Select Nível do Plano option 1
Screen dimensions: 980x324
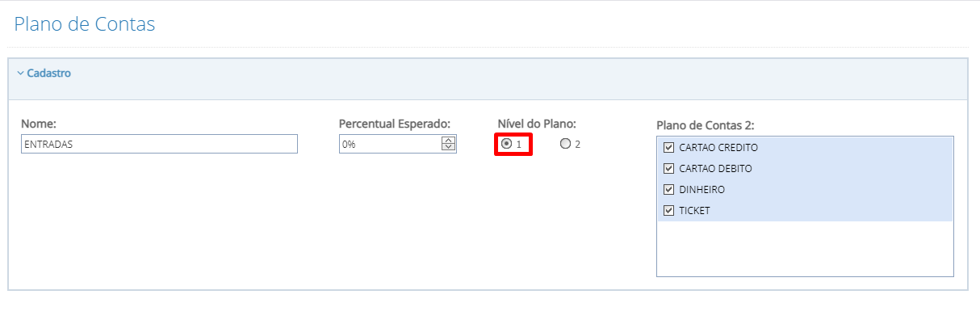pos(506,144)
